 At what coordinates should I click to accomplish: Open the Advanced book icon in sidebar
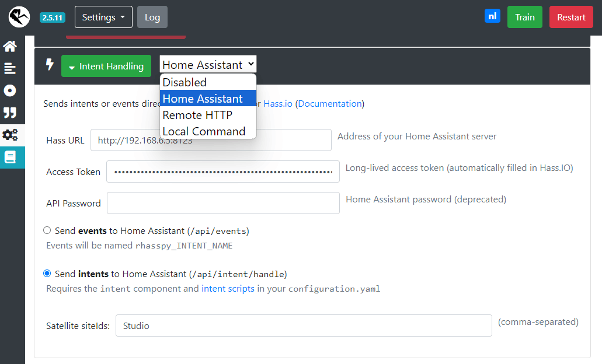(x=10, y=157)
